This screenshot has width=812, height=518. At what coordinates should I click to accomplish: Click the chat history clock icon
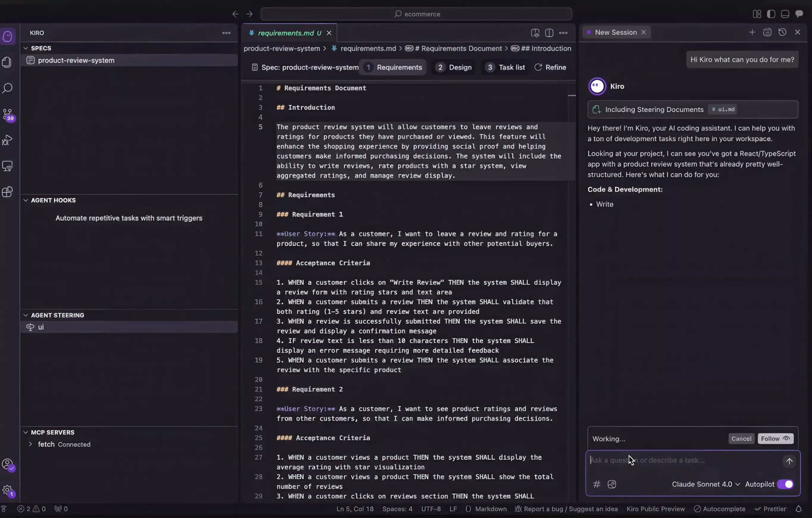pos(782,32)
